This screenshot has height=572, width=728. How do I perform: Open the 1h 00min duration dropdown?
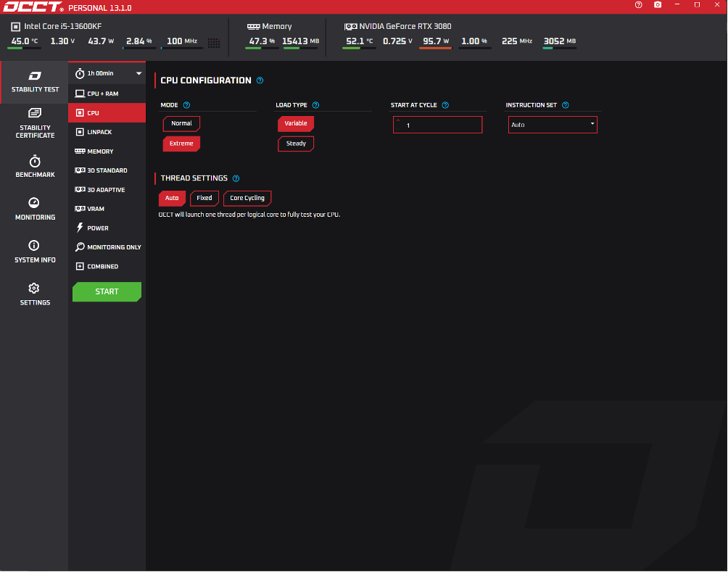[107, 73]
